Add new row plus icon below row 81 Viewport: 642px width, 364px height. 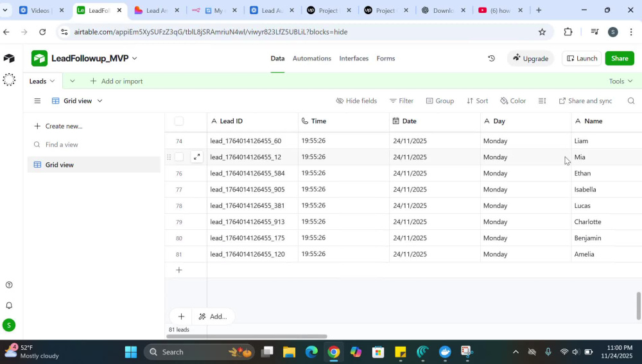[179, 270]
